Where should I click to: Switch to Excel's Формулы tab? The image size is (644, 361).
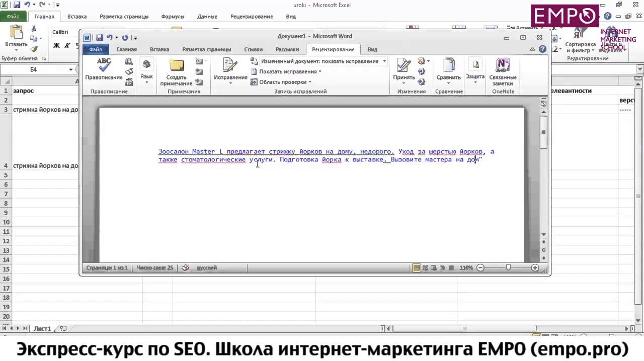(x=173, y=17)
